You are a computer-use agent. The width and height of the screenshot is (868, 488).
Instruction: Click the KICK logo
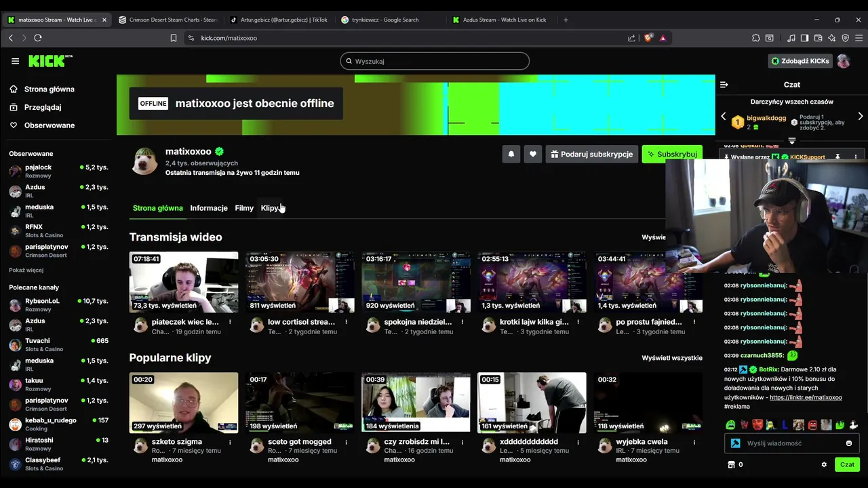tap(50, 61)
